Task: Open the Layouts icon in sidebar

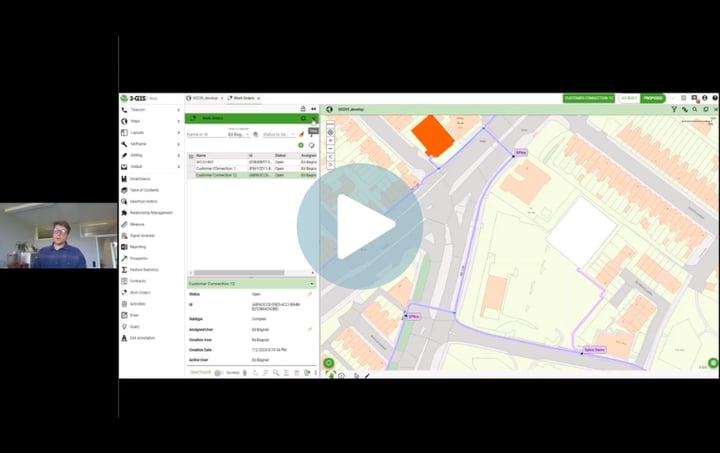Action: (x=124, y=133)
